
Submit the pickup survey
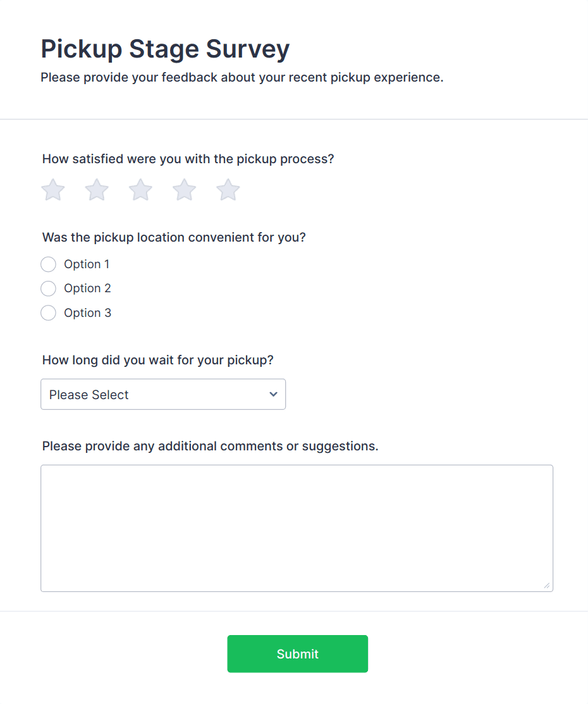coord(297,654)
